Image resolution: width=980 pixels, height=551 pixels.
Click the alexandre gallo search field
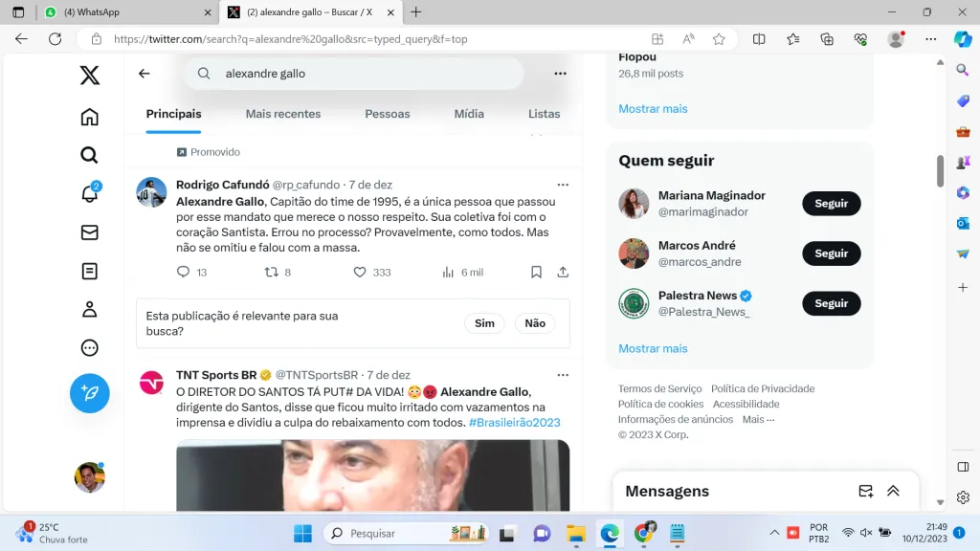pyautogui.click(x=364, y=74)
